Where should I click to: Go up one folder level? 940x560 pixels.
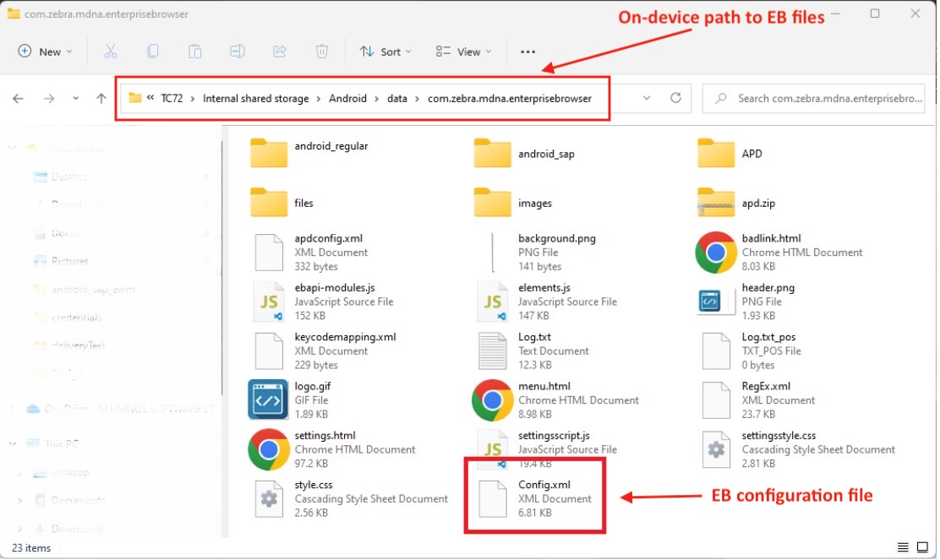[101, 99]
